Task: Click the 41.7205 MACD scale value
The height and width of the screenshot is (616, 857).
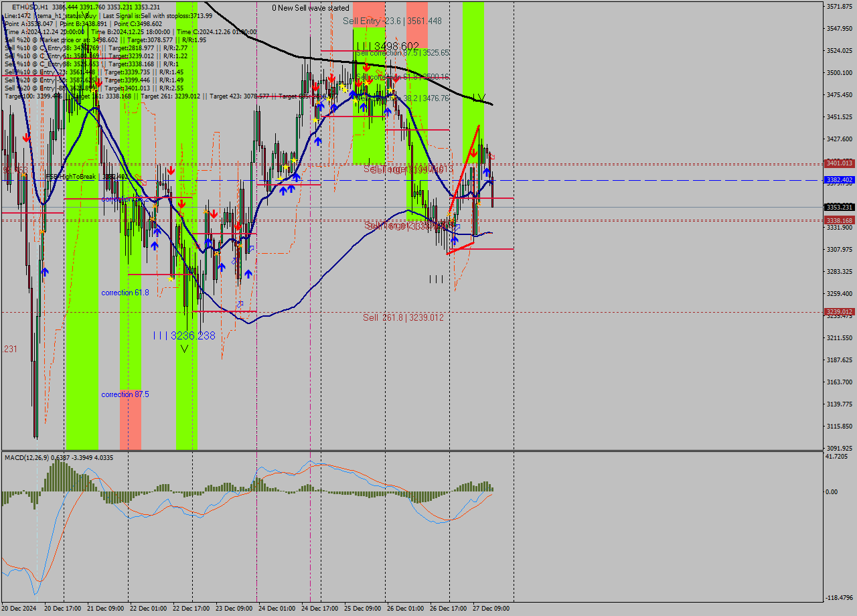Action: (838, 457)
